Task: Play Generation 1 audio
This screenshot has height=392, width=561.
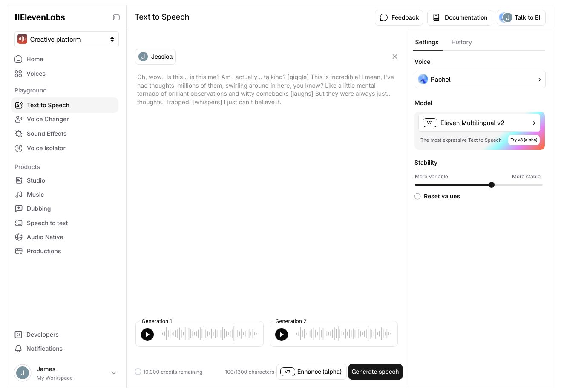Action: (147, 335)
